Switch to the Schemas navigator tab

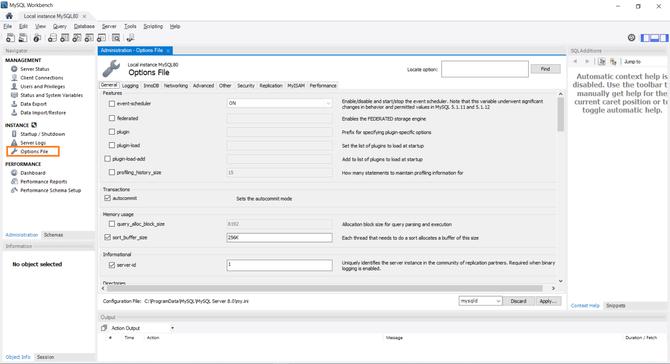[53, 235]
